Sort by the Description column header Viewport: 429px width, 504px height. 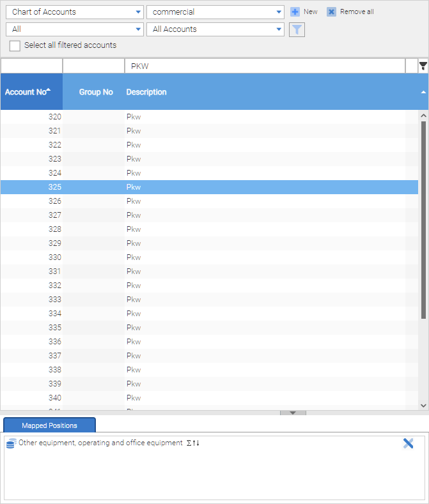146,92
